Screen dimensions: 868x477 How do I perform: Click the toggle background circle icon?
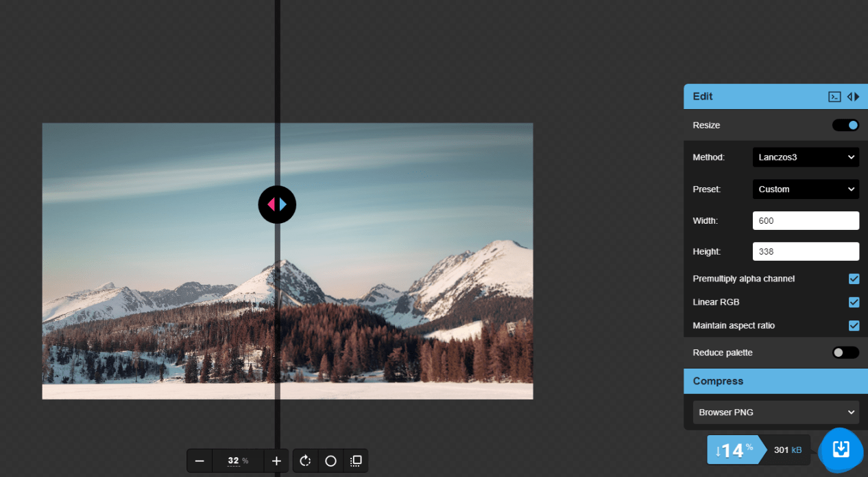pyautogui.click(x=330, y=461)
